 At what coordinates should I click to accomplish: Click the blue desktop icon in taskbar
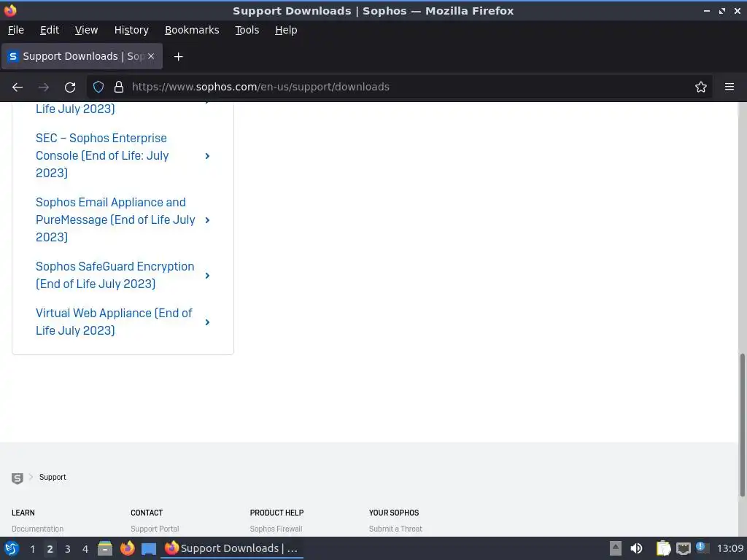point(149,549)
